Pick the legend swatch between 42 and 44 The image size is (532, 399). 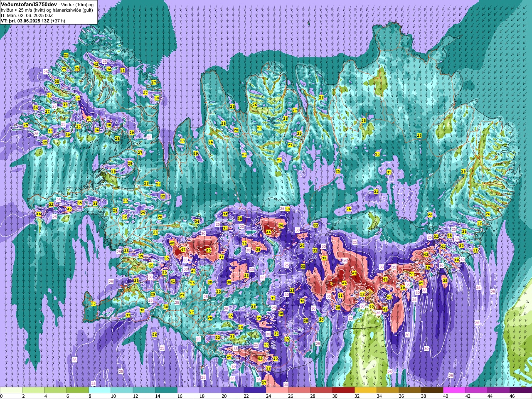tap(476, 391)
